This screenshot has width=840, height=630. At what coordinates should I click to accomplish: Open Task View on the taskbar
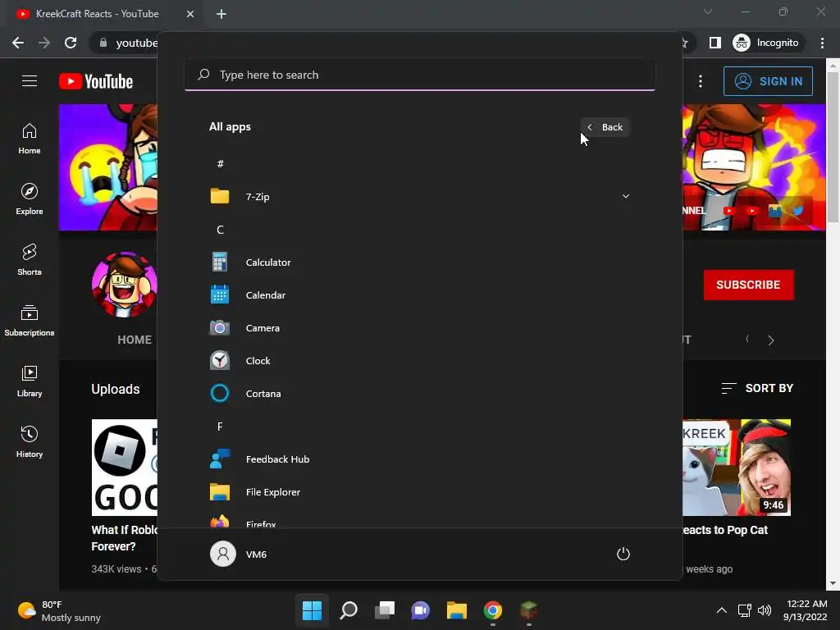point(385,610)
